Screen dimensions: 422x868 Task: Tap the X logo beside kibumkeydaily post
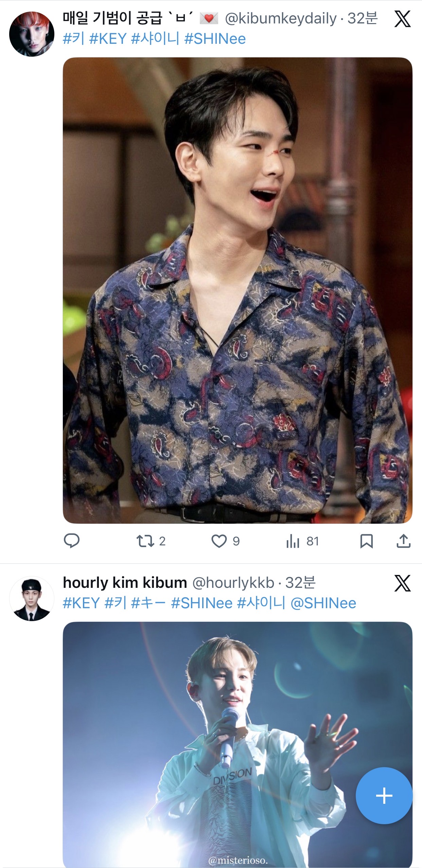tap(402, 19)
